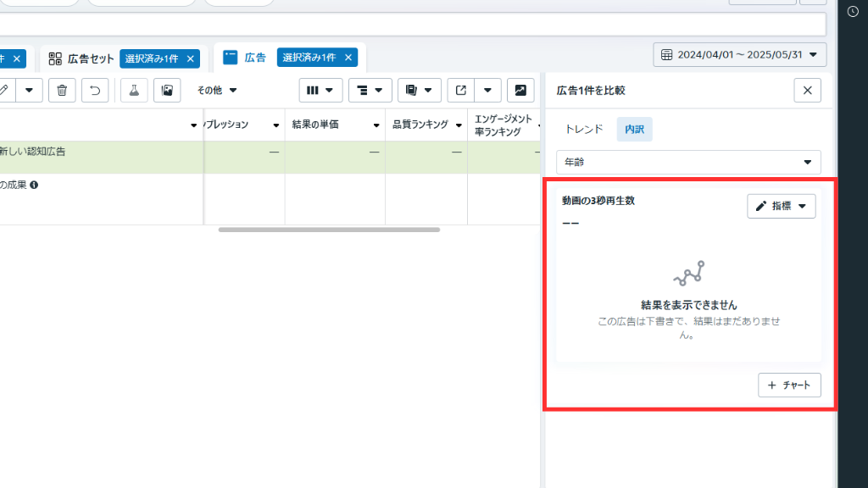Close the 広告1件を比較 panel

click(807, 91)
